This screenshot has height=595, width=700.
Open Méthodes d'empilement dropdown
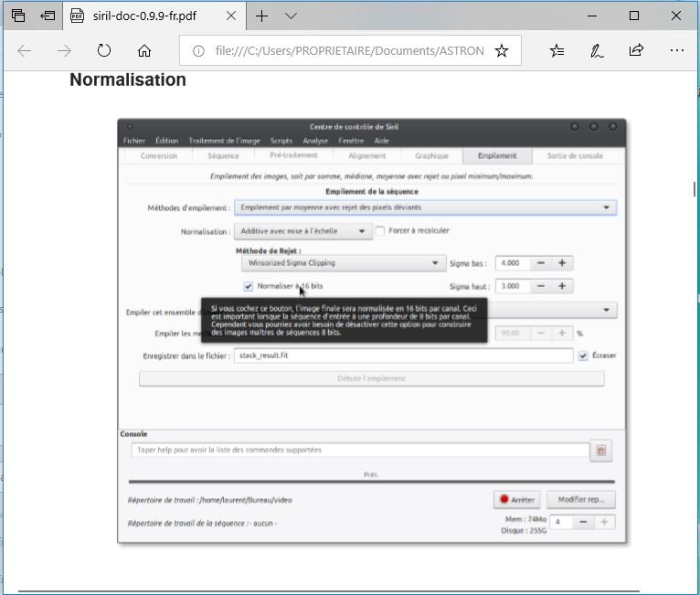tap(426, 207)
